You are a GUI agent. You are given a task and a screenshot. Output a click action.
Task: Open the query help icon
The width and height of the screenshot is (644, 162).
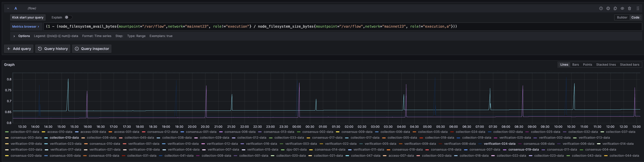(601, 8)
